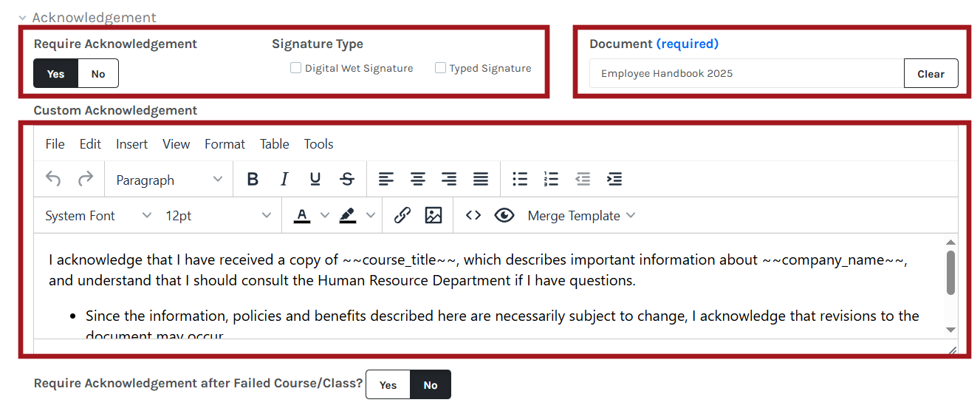The height and width of the screenshot is (411, 980).
Task: Open the Edit menu
Action: (x=90, y=143)
